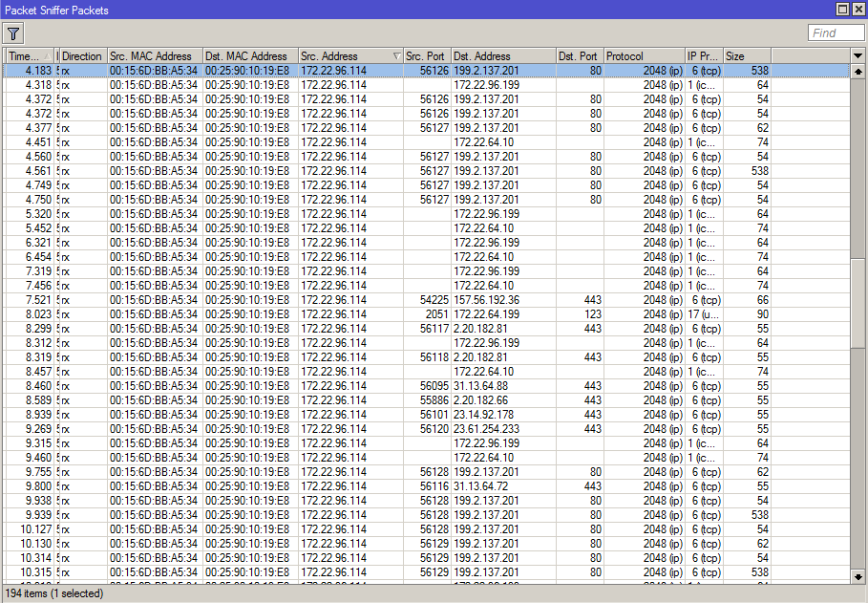This screenshot has width=868, height=603.
Task: Select the packet at time 9.939
Action: click(426, 515)
